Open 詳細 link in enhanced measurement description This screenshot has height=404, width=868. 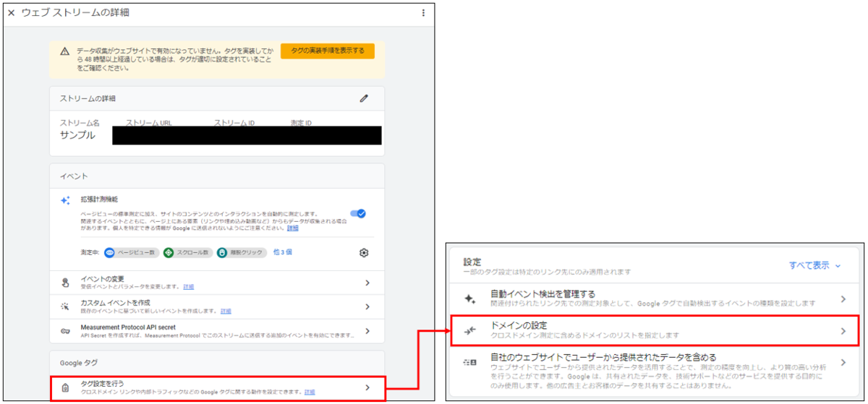click(292, 228)
